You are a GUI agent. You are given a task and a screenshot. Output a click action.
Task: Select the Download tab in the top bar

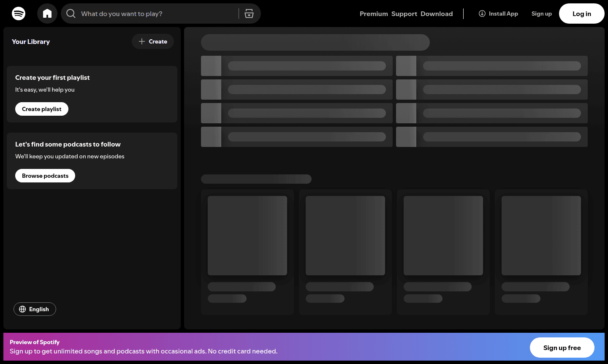(437, 14)
